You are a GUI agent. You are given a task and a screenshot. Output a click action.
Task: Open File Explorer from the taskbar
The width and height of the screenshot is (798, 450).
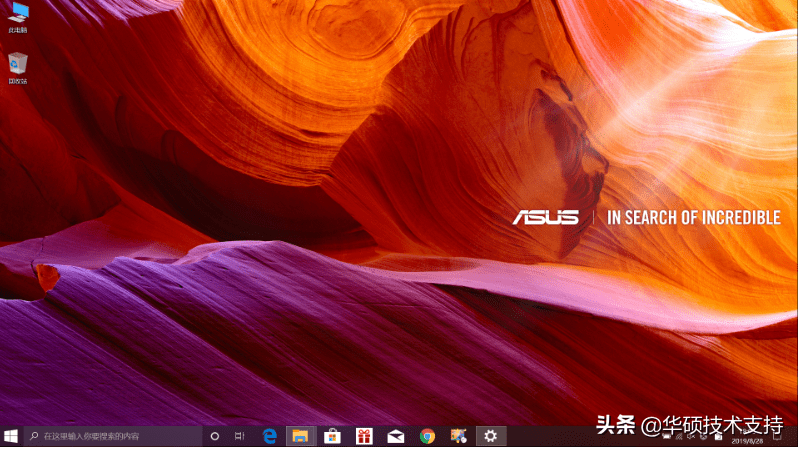tap(301, 436)
